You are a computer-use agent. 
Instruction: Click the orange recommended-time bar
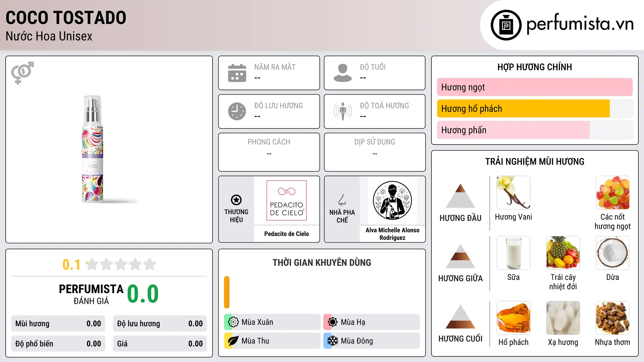(227, 292)
